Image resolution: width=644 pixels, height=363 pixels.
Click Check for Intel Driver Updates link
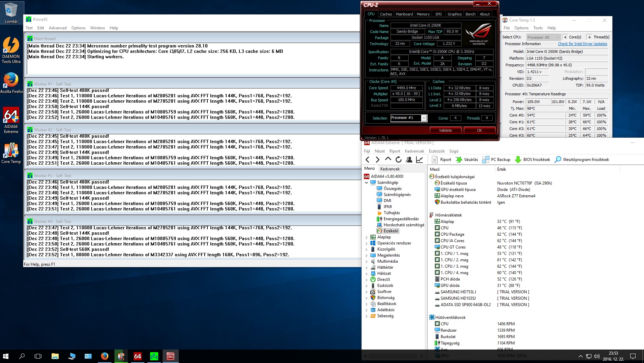click(582, 44)
